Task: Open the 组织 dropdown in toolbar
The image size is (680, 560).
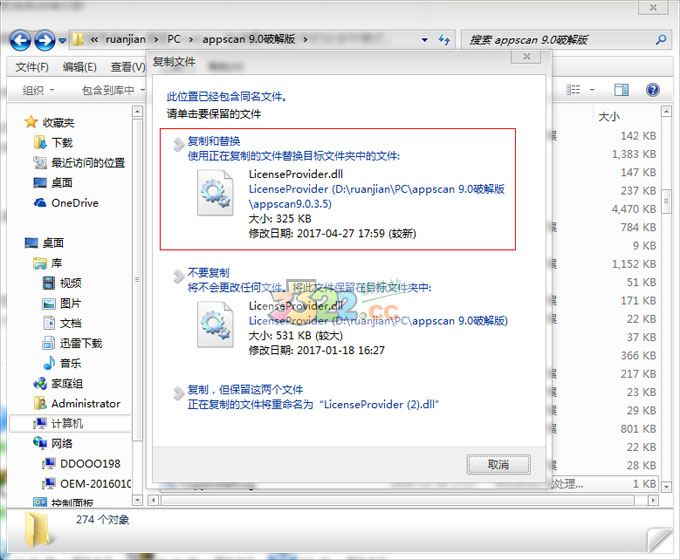Action: click(38, 90)
